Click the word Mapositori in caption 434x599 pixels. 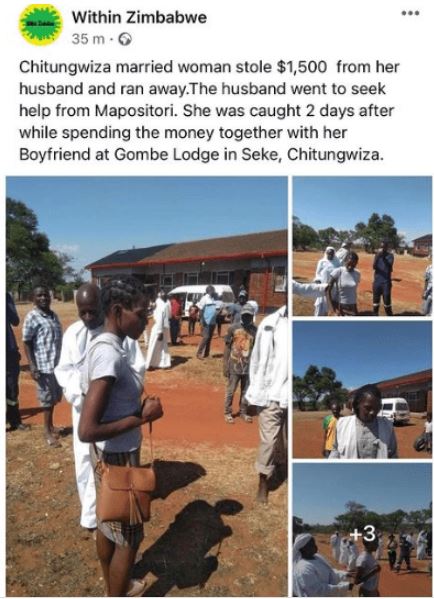pos(136,111)
